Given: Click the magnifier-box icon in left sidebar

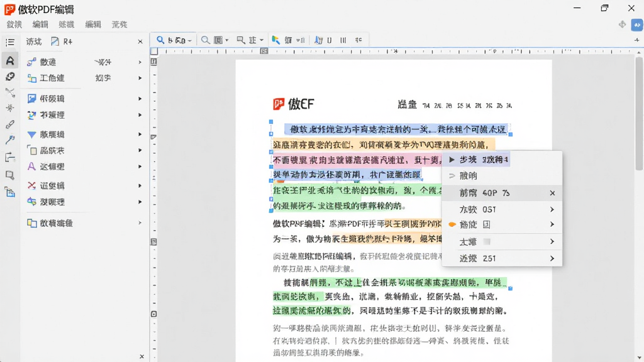Looking at the screenshot, I should click(10, 175).
